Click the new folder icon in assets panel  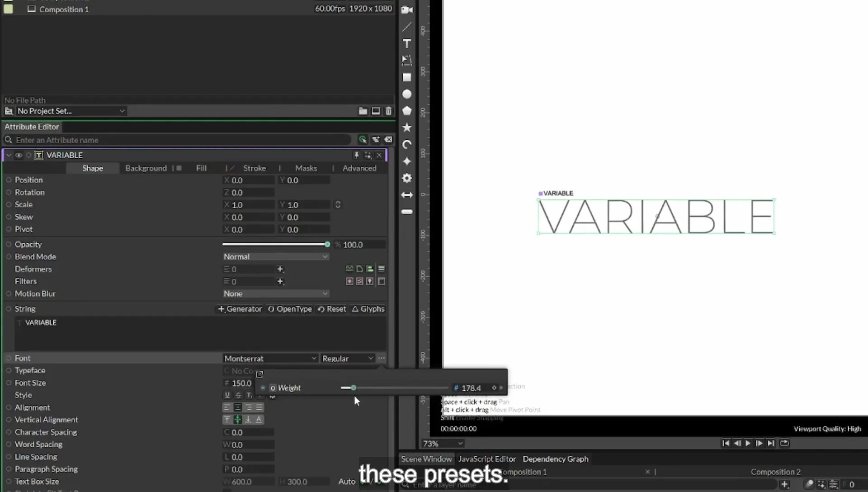(363, 111)
